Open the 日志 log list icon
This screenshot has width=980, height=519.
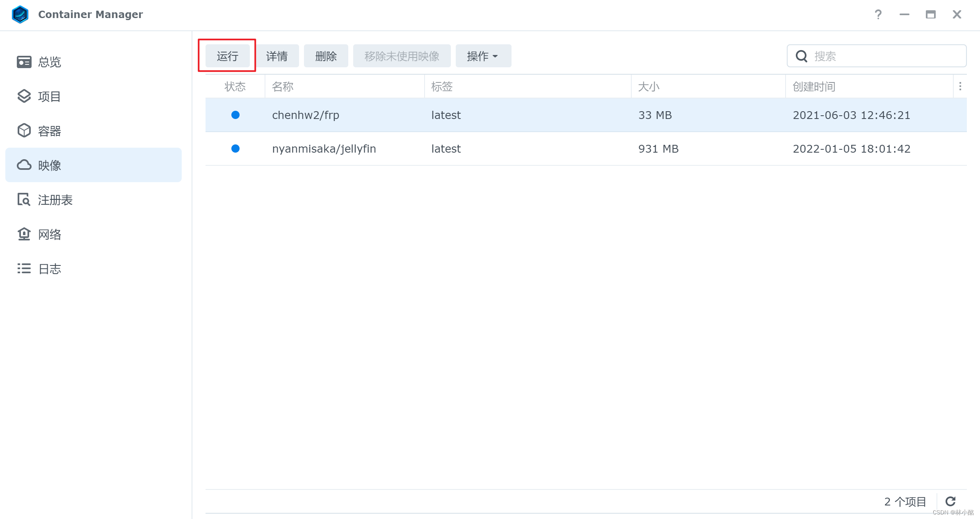point(24,268)
